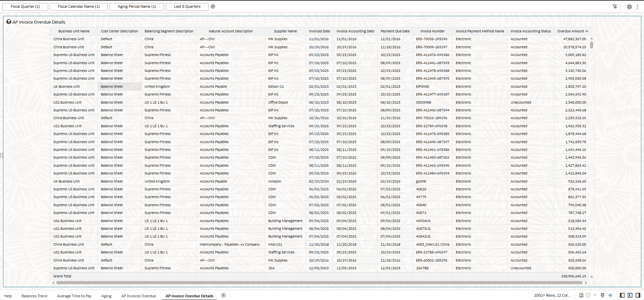
Task: Open Last 8 Quarters filter
Action: pos(187,6)
